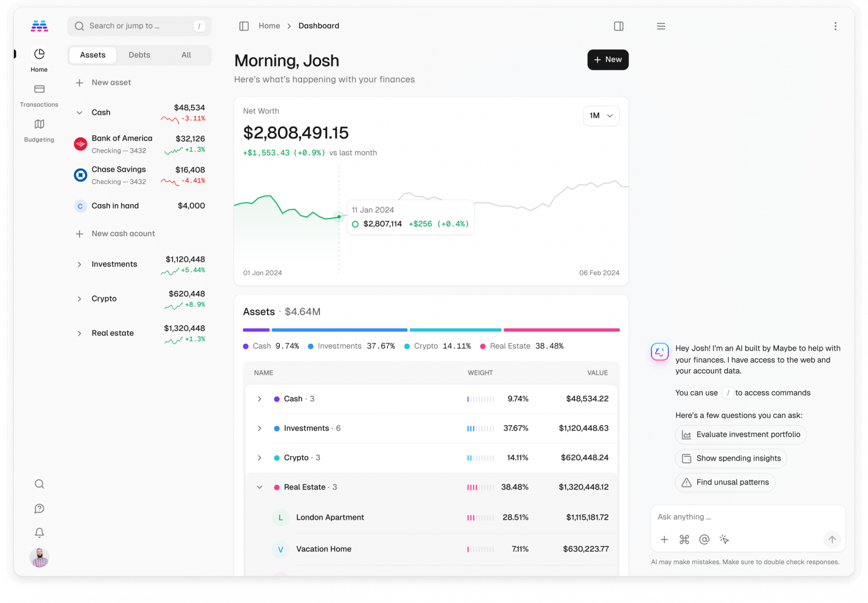Click the @ mention icon in chat input
868x603 pixels.
coord(704,539)
